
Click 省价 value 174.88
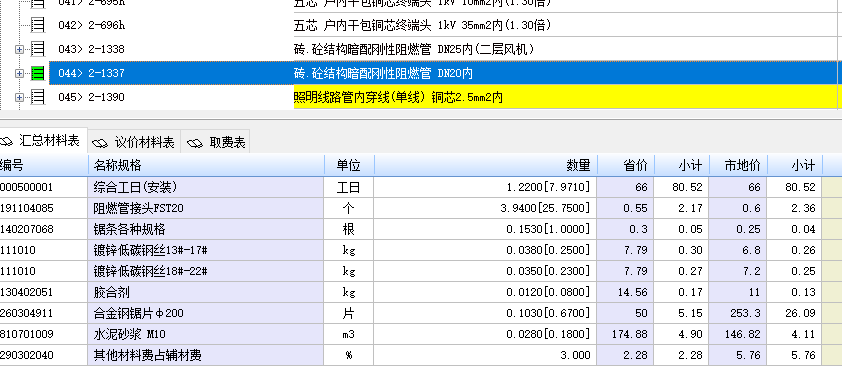pos(626,334)
